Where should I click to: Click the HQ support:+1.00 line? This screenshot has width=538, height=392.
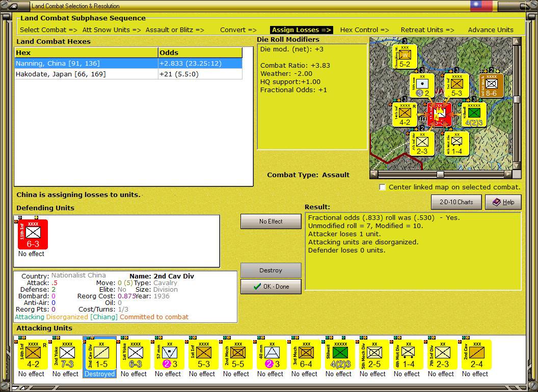tap(290, 81)
